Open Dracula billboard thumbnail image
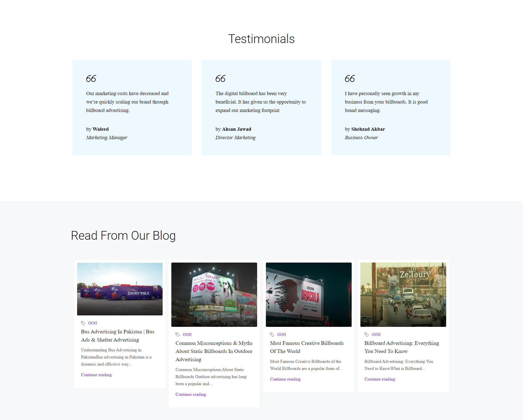 pos(309,294)
